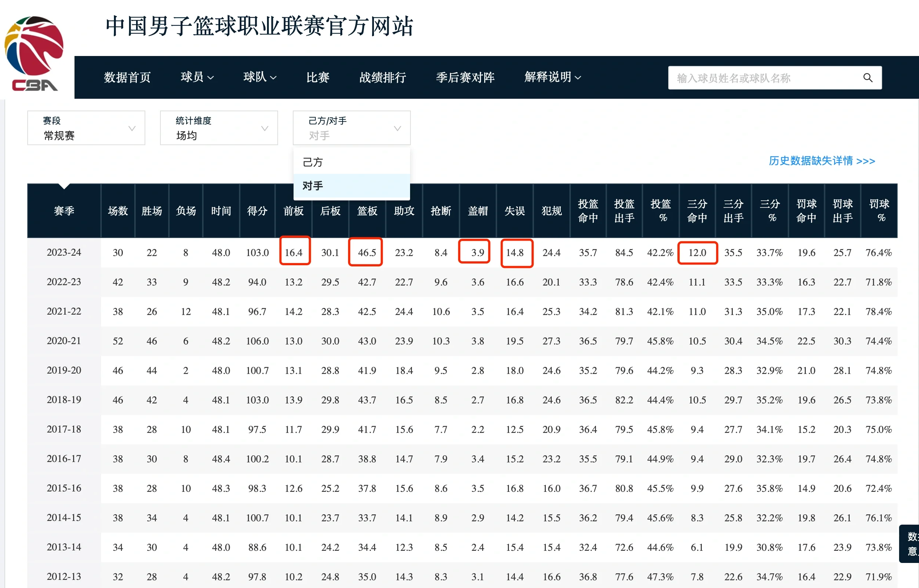Click the chevron next to 球队
This screenshot has height=588, width=919.
274,77
